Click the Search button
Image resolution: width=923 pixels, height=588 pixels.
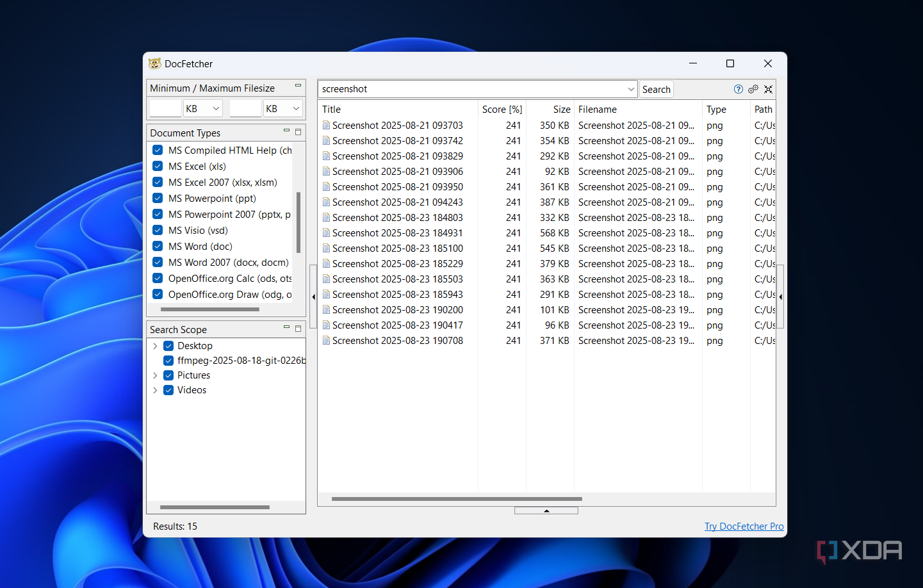coord(656,90)
